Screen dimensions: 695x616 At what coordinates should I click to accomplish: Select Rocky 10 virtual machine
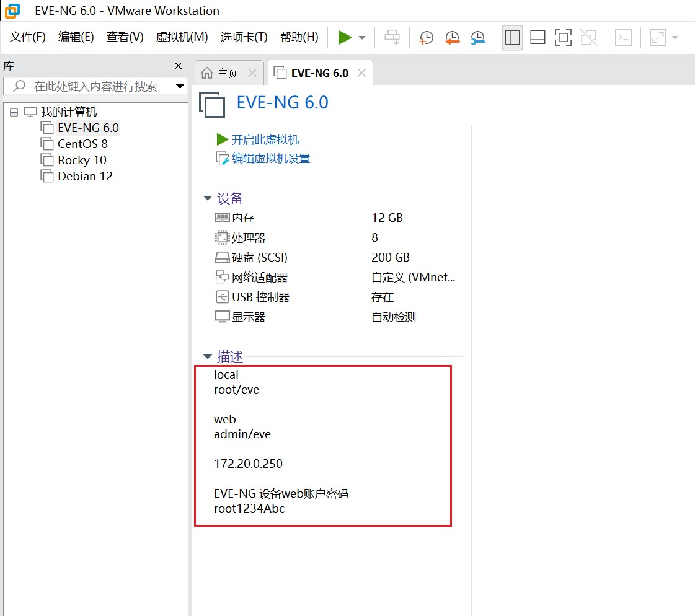[x=82, y=160]
